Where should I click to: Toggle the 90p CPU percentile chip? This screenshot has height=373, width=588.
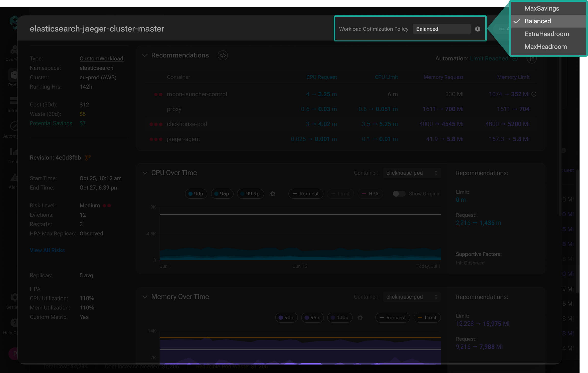point(196,194)
